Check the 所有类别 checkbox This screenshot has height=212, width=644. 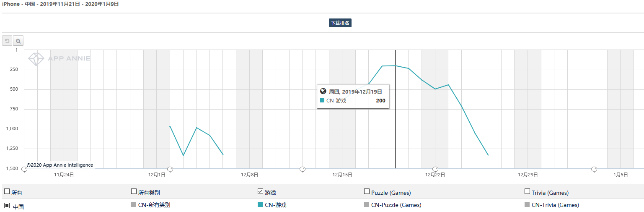pos(134,191)
